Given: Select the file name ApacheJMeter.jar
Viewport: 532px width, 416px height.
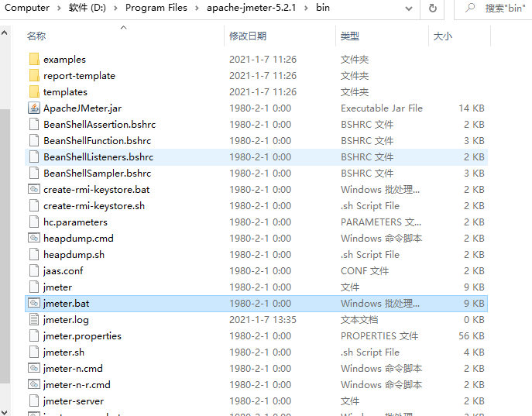Looking at the screenshot, I should [82, 108].
